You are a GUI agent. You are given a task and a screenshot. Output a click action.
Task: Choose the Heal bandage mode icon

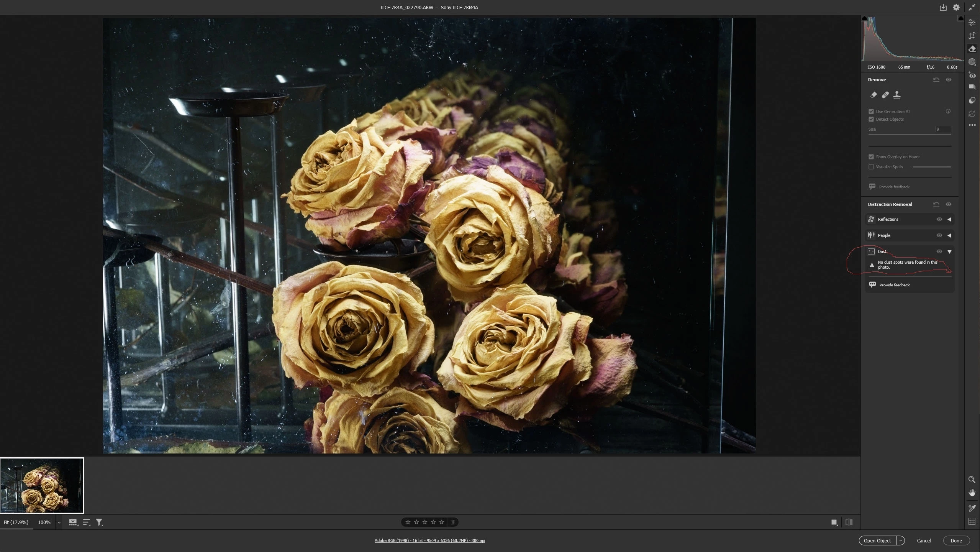click(x=885, y=95)
